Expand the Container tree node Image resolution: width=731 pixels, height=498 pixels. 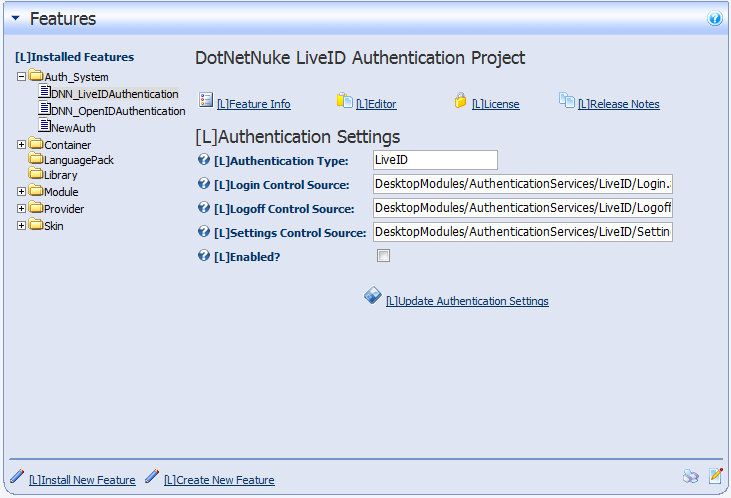[x=21, y=145]
